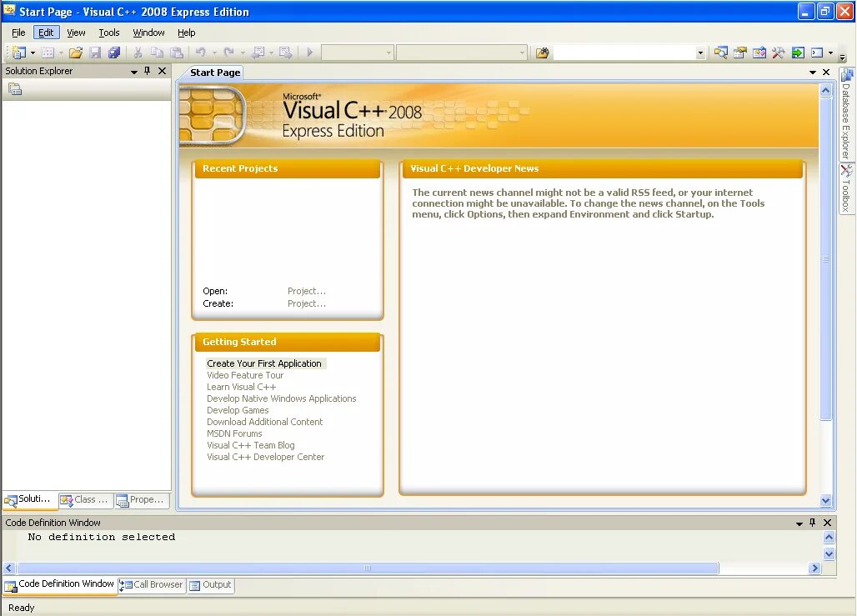Toggle auto-hide pin on Solution Explorer

[147, 71]
